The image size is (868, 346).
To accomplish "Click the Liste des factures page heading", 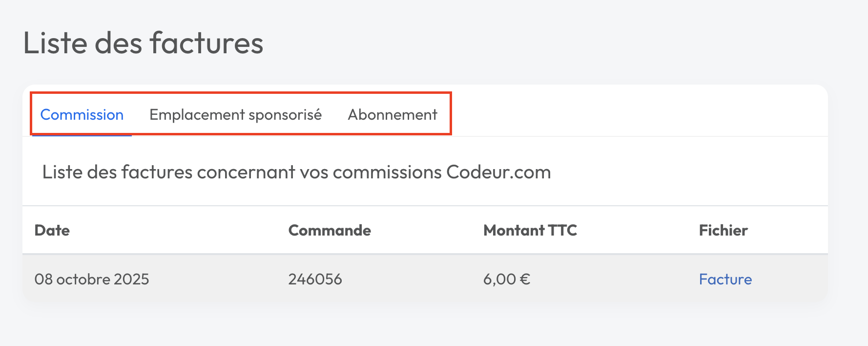I will pos(143,43).
